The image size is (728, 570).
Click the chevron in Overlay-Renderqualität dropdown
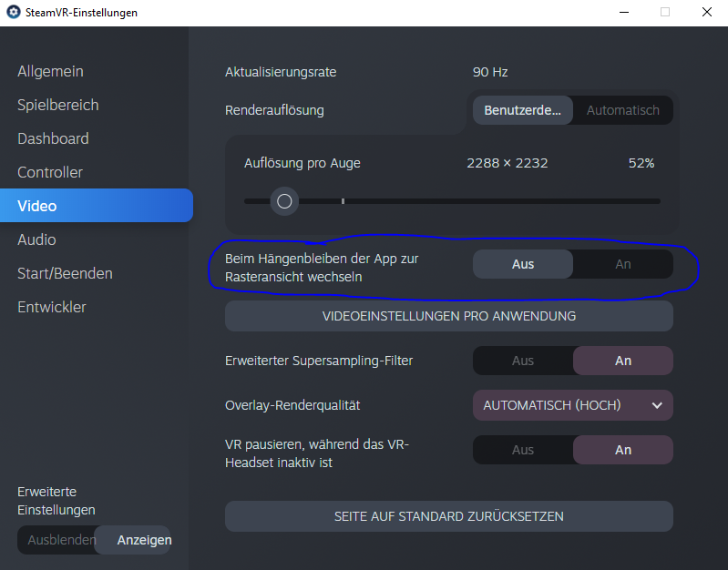click(x=657, y=405)
